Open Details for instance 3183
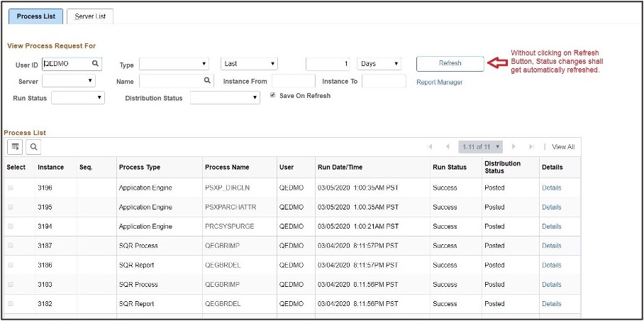The height and width of the screenshot is (321, 644). click(x=552, y=284)
